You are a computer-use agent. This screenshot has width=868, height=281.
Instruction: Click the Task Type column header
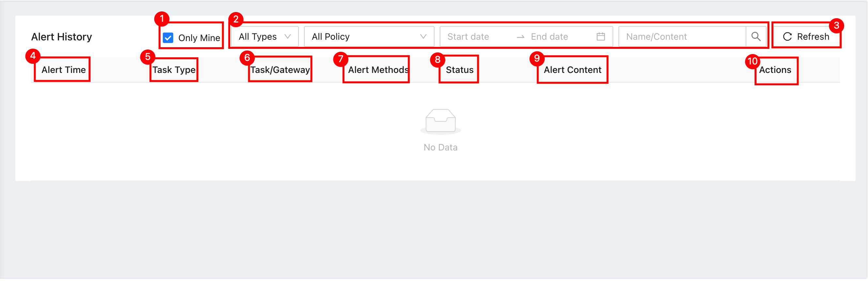174,70
